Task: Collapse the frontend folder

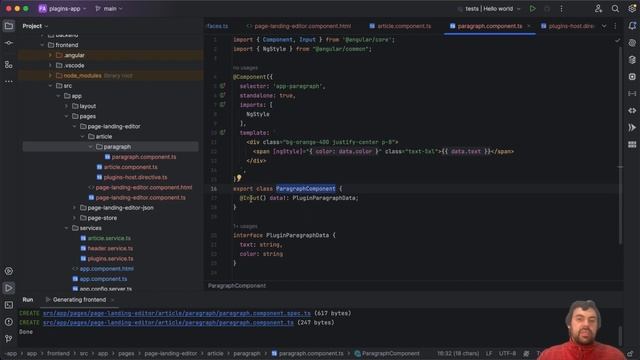Action: click(42, 45)
